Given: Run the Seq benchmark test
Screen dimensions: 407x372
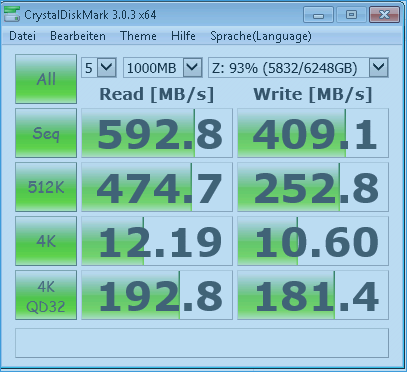Looking at the screenshot, I should coord(46,133).
